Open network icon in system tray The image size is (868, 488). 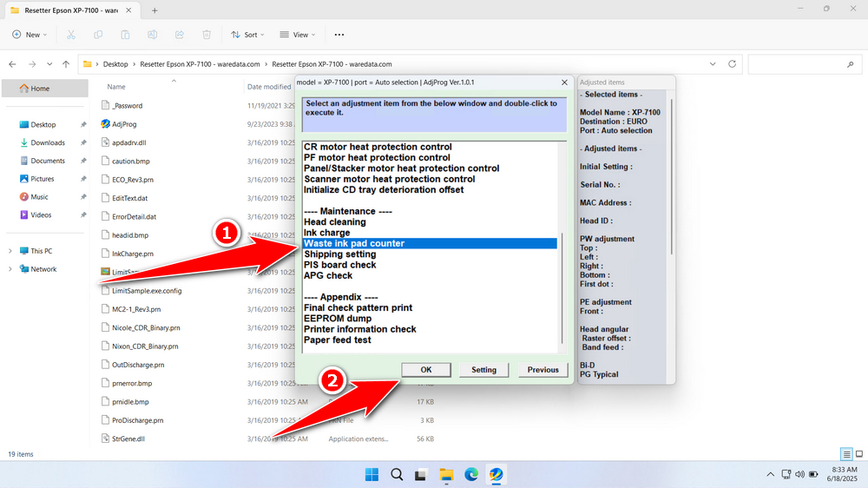point(786,474)
